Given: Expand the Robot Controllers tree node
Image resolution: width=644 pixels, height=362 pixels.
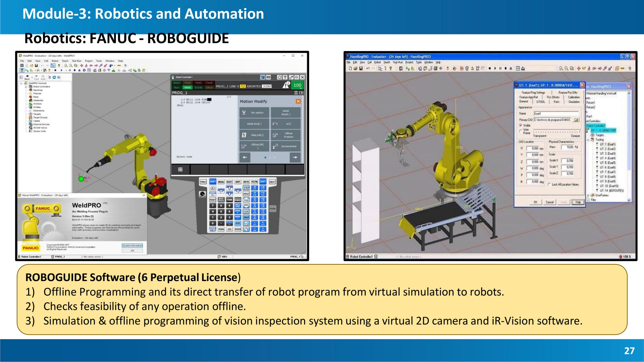Looking at the screenshot, I should pos(26,86).
